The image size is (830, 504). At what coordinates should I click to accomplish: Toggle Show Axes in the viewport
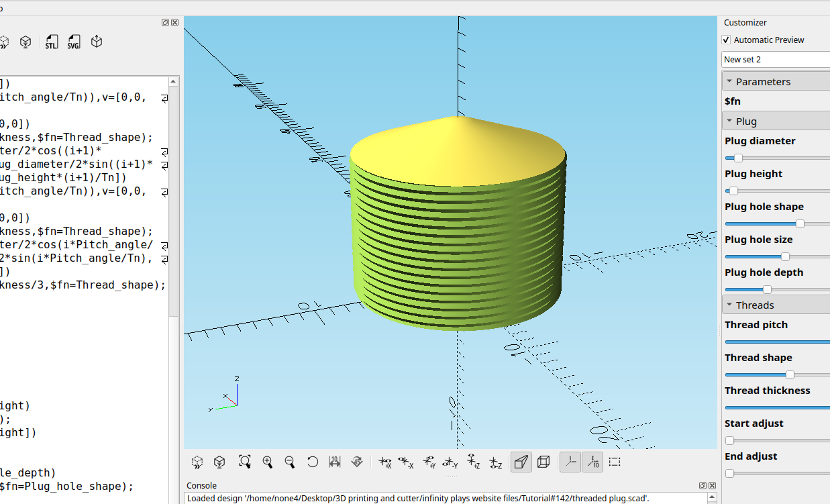pyautogui.click(x=570, y=462)
